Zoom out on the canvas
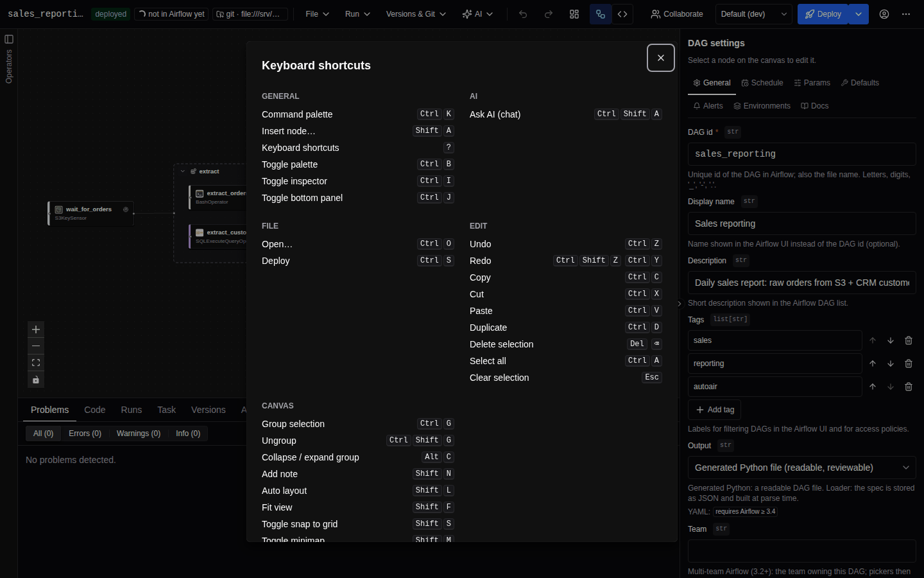Viewport: 924px width, 578px height. point(36,346)
